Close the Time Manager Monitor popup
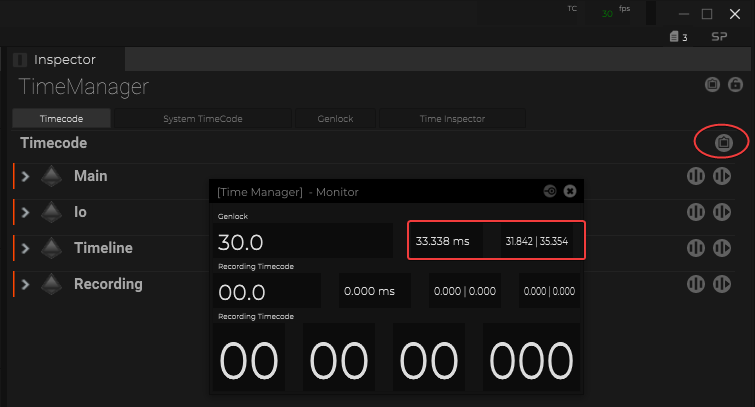755x407 pixels. coord(570,191)
